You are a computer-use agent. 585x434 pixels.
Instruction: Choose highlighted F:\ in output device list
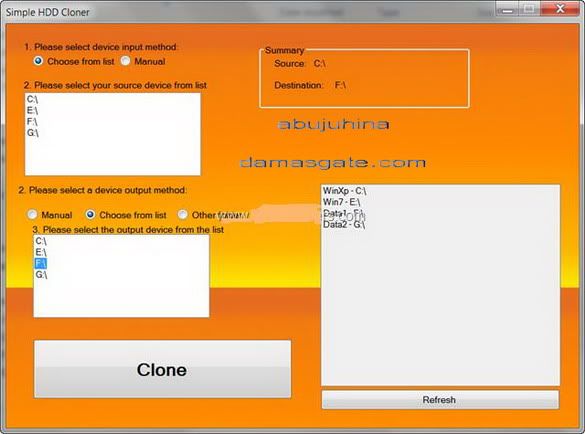pyautogui.click(x=41, y=264)
